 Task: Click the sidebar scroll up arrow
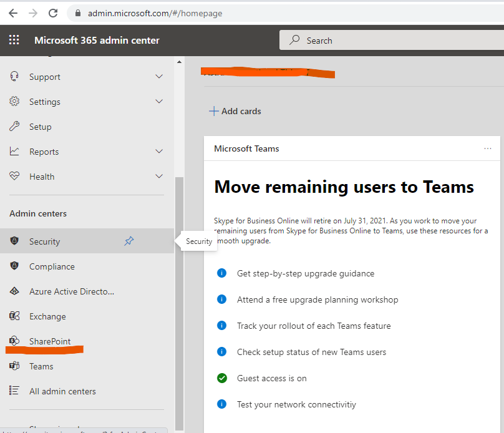pyautogui.click(x=180, y=62)
